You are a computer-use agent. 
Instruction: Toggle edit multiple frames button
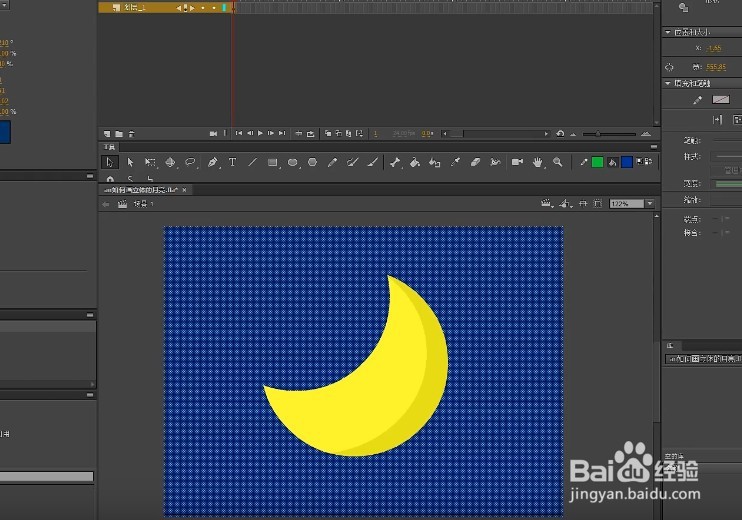[349, 134]
